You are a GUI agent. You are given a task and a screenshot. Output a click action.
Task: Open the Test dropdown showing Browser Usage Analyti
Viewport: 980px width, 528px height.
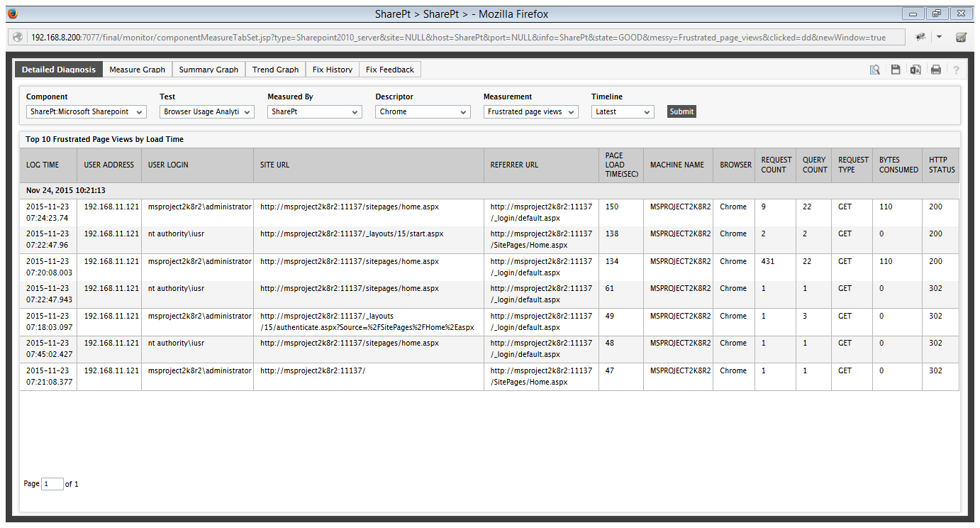207,111
